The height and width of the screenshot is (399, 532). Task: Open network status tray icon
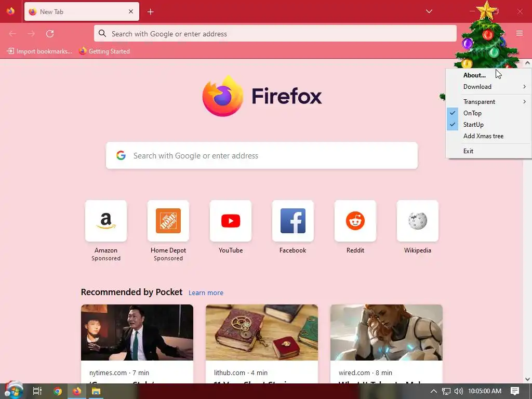coord(446,391)
